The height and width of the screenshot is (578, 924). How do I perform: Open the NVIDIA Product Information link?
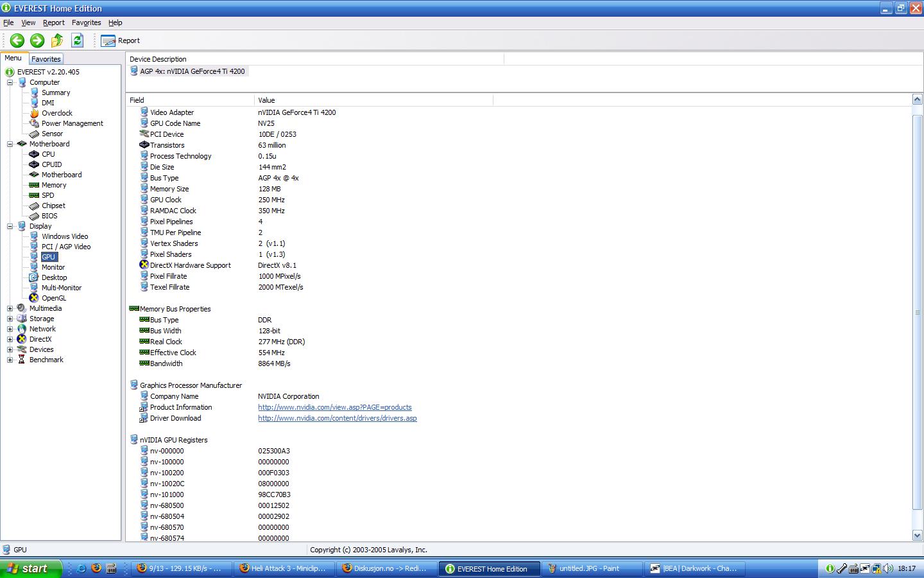(335, 407)
